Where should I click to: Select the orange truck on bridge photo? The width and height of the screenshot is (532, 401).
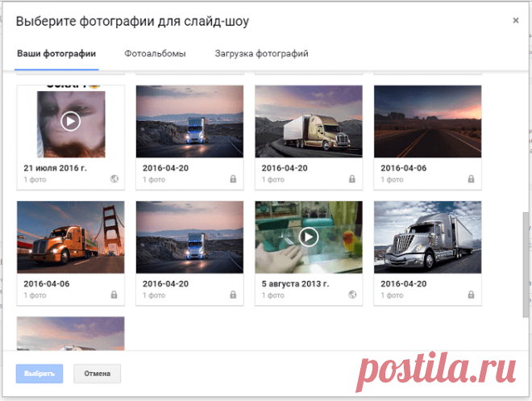click(71, 237)
